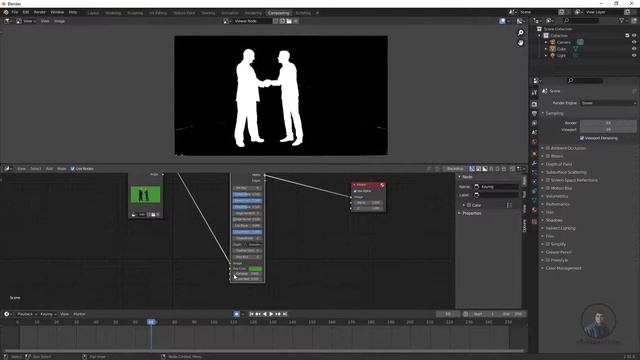The height and width of the screenshot is (360, 640).
Task: Enable Screen Space Reflections checkbox
Action: tap(548, 180)
